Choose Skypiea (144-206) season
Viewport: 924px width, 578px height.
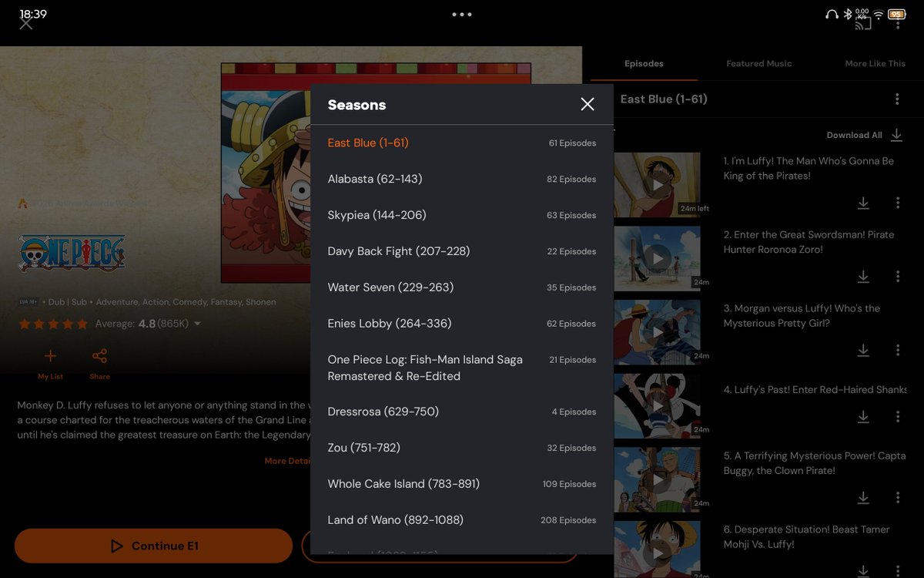click(462, 215)
